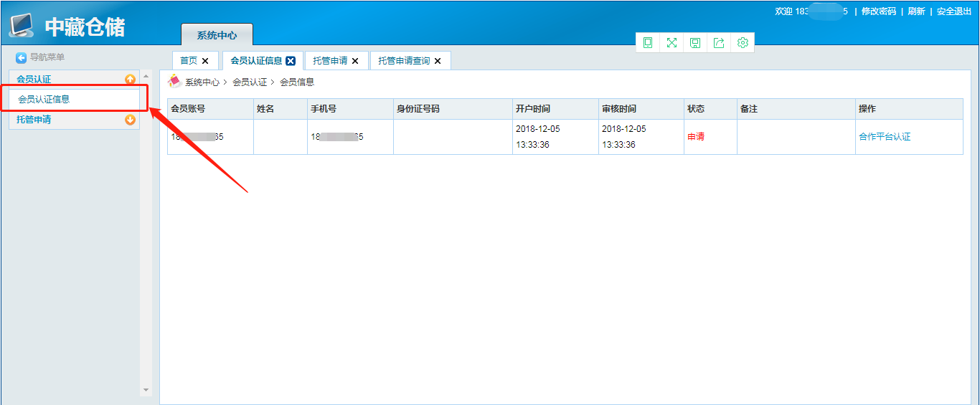
Task: Click the fullscreen expand arrows icon
Action: pos(672,43)
